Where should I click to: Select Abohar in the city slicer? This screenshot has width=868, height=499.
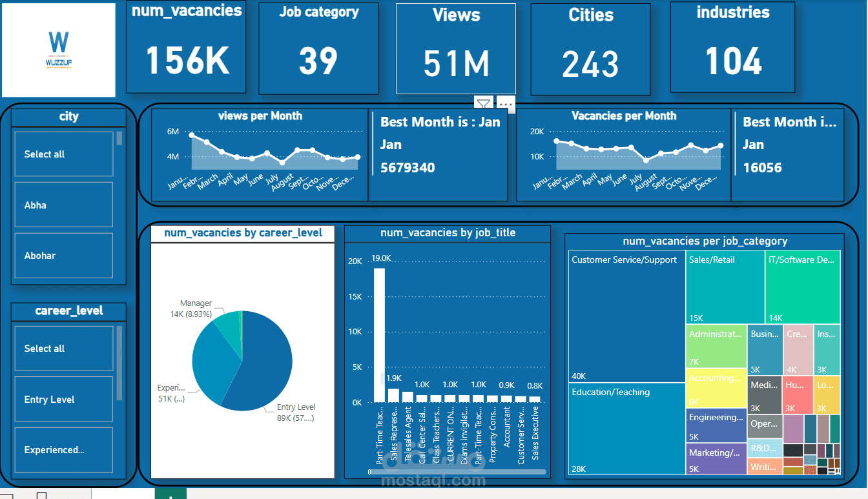coord(64,256)
